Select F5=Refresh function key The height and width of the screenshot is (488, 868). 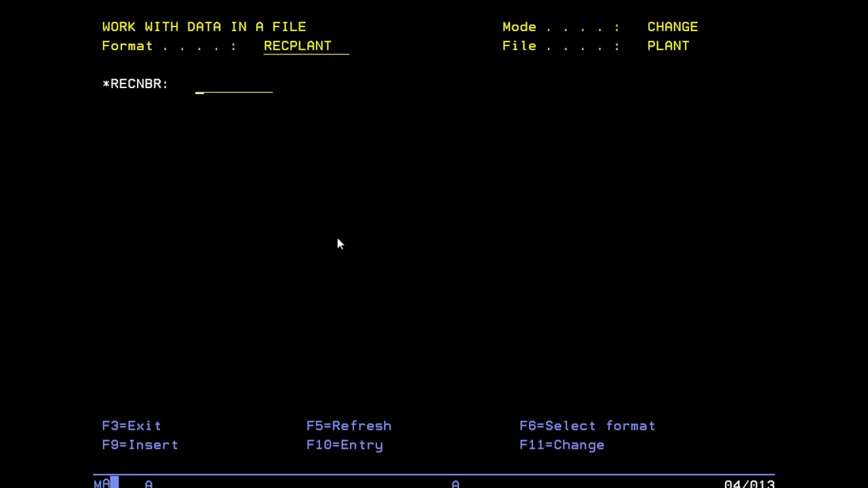click(349, 426)
